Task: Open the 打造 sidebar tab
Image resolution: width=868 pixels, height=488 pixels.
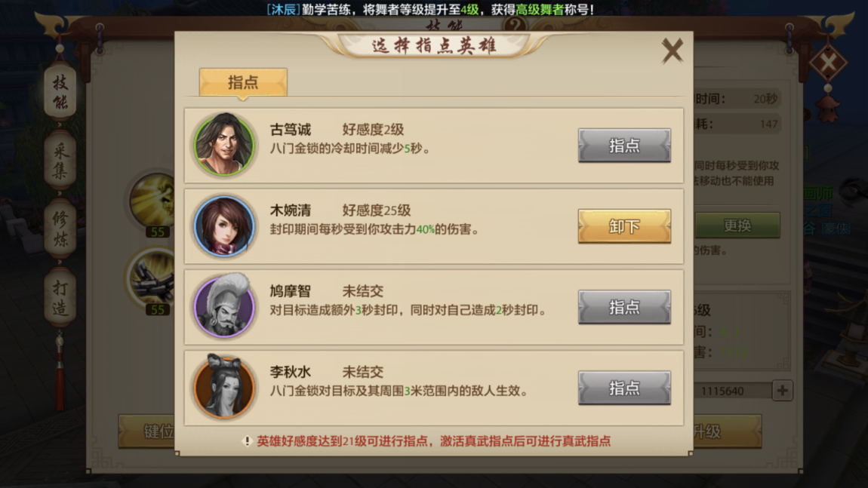Action: [x=60, y=296]
